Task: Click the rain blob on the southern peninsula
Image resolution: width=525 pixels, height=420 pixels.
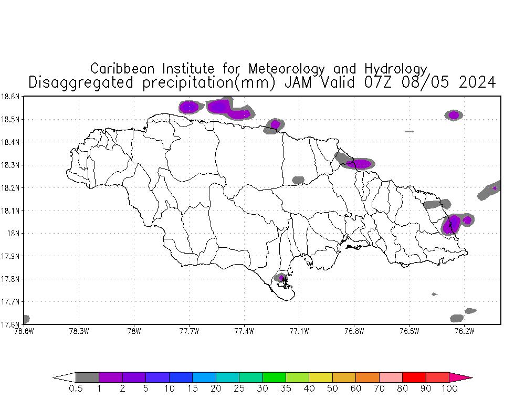Action: click(x=280, y=278)
